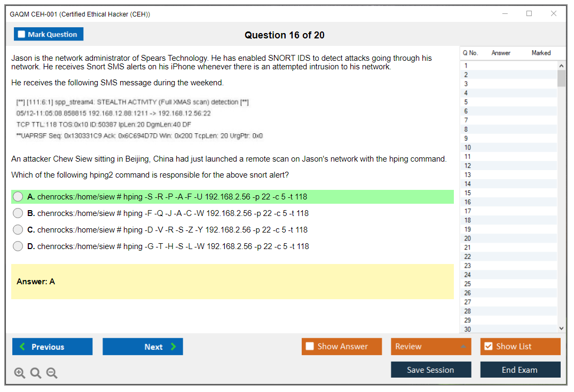Tick the Mark Question checkbox

point(22,35)
